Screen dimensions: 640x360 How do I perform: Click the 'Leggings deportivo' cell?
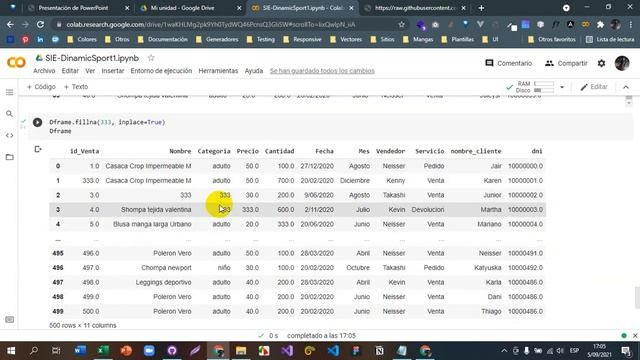coord(163,282)
